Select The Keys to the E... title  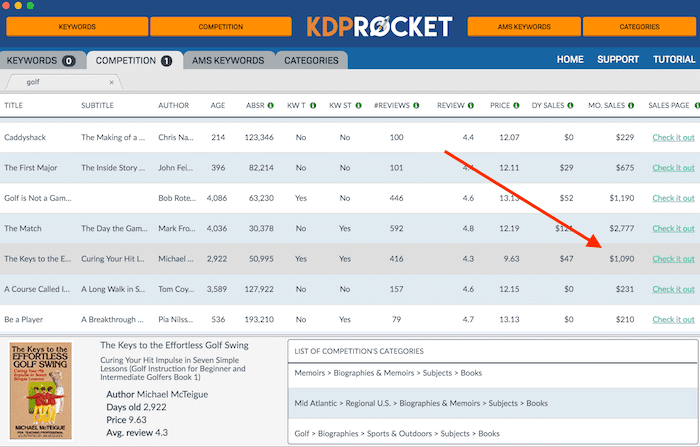pos(38,259)
